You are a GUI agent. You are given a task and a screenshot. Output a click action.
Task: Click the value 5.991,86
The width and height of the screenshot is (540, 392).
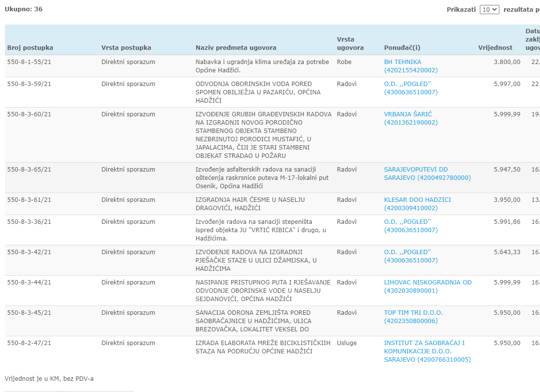(x=507, y=221)
